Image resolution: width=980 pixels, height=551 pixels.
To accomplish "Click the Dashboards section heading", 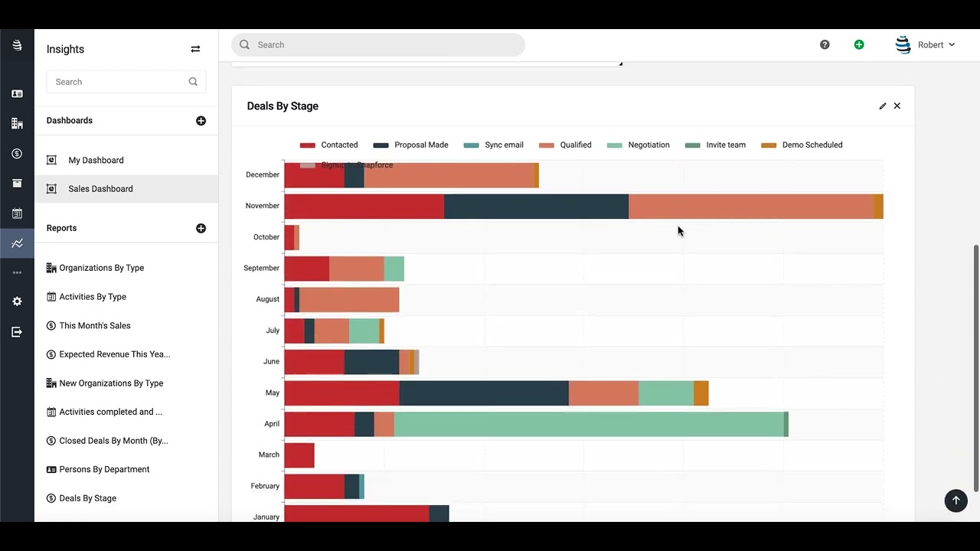I will 69,121.
